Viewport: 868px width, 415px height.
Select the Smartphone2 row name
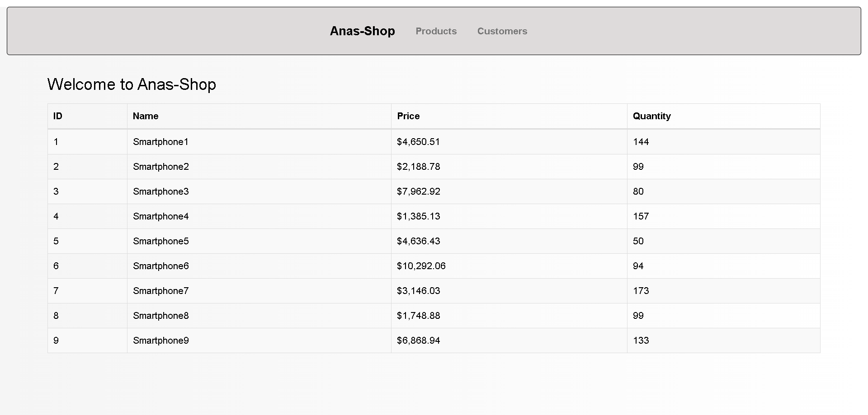pyautogui.click(x=160, y=167)
